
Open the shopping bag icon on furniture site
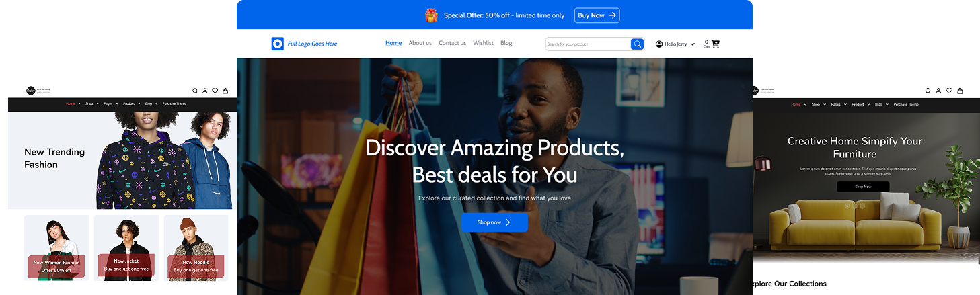[960, 91]
